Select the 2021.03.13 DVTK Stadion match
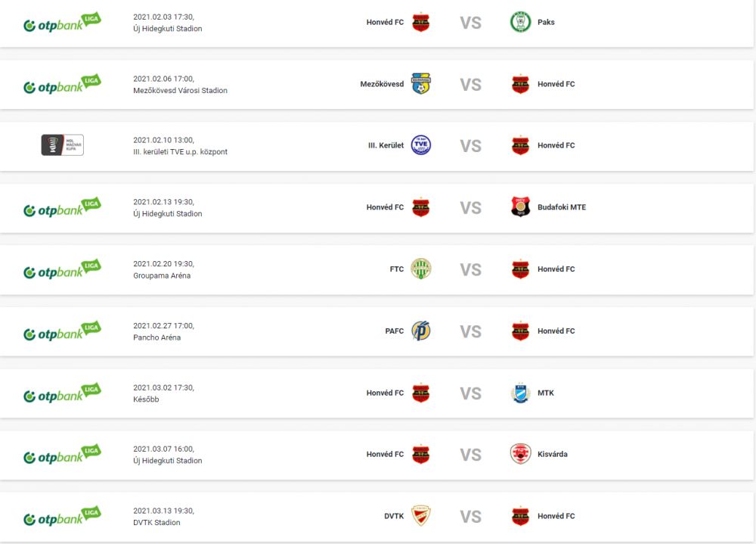The height and width of the screenshot is (544, 756). (376, 517)
